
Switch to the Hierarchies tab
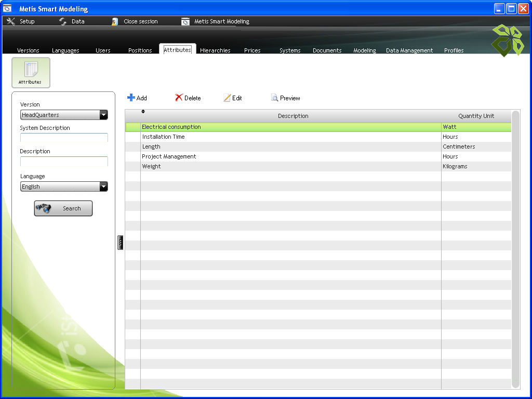(215, 50)
